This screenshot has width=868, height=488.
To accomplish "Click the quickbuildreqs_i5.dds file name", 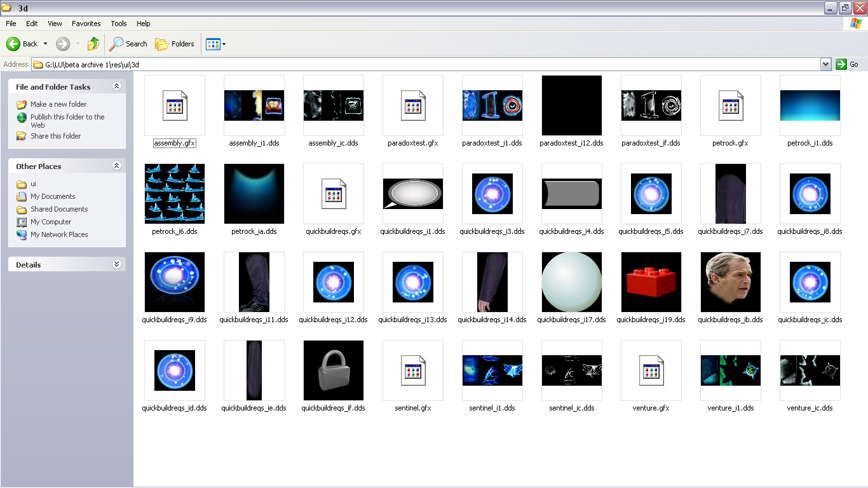I will pyautogui.click(x=651, y=231).
